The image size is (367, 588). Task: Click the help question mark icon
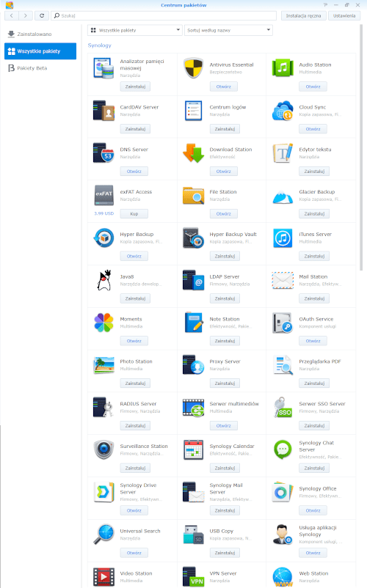325,5
